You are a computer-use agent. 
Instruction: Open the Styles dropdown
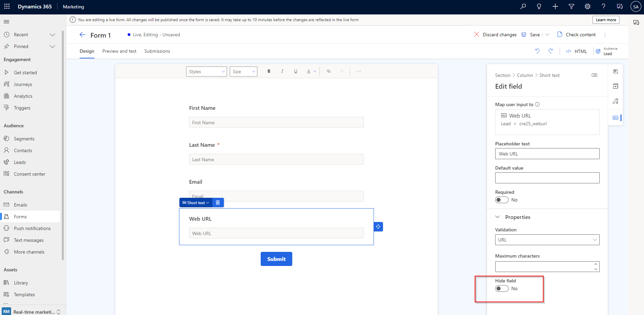(207, 72)
